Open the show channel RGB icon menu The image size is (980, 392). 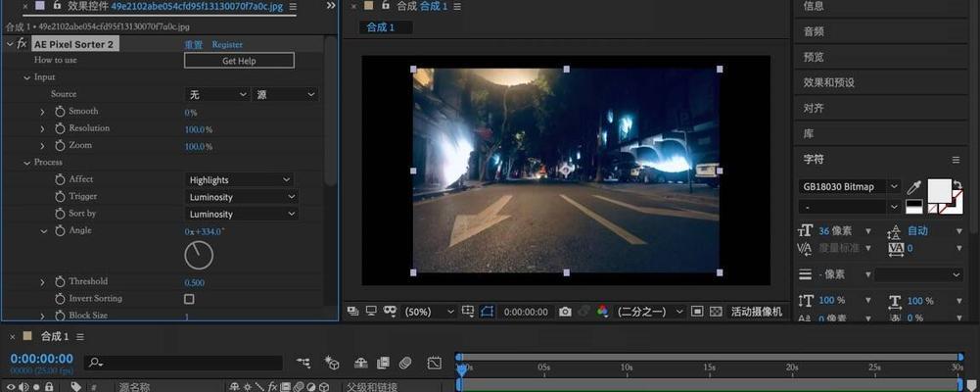(602, 312)
